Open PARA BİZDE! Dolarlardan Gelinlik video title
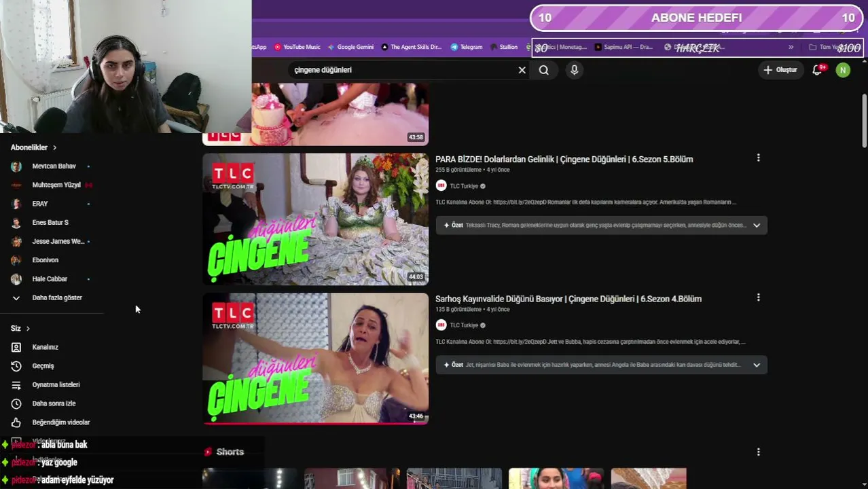Screen dimensions: 868x489 click(564, 159)
